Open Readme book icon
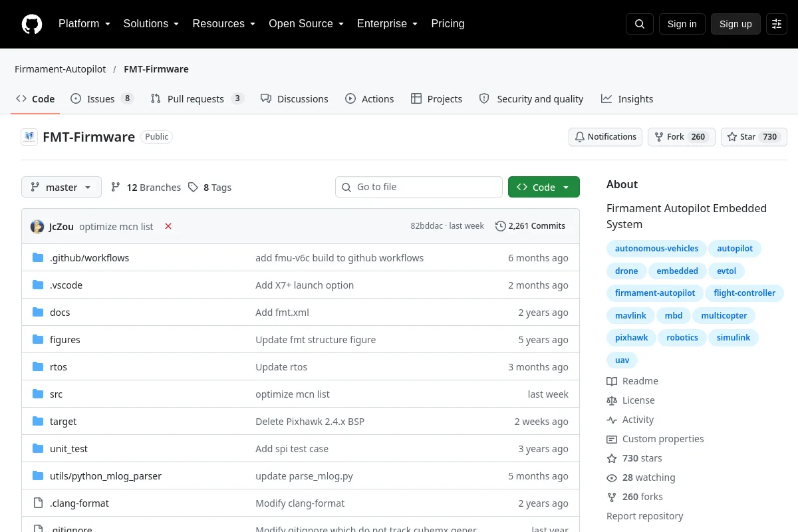798x532 pixels. coord(612,381)
